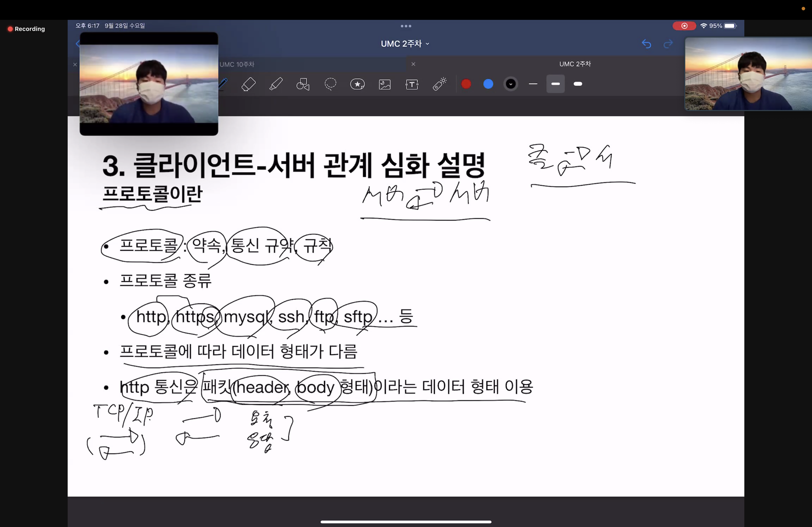
Task: Tap the subtitle '프로토콜이란'
Action: pos(152,194)
